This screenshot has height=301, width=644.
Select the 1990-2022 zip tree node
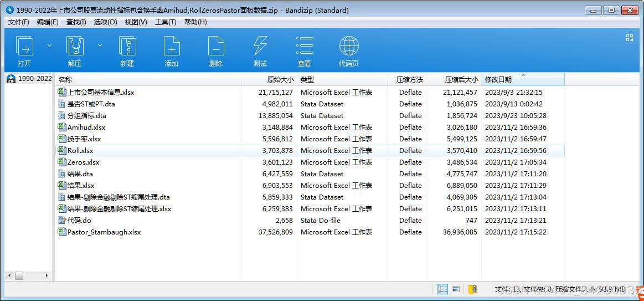point(29,79)
